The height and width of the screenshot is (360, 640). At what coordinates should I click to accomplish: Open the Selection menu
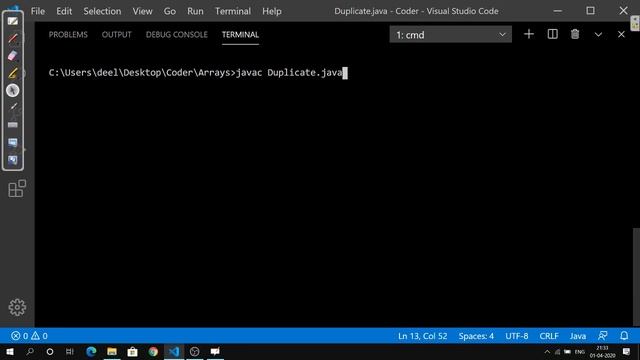102,11
